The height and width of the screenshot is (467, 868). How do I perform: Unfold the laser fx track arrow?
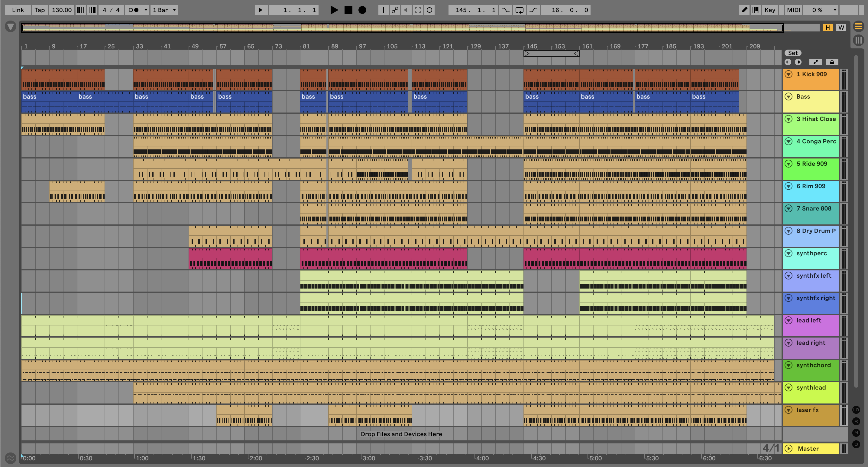(789, 410)
